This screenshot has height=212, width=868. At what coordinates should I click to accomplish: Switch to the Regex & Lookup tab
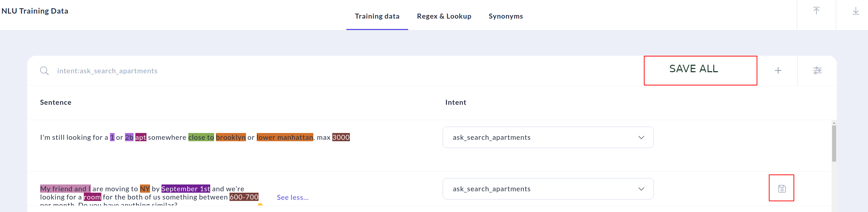pyautogui.click(x=444, y=16)
